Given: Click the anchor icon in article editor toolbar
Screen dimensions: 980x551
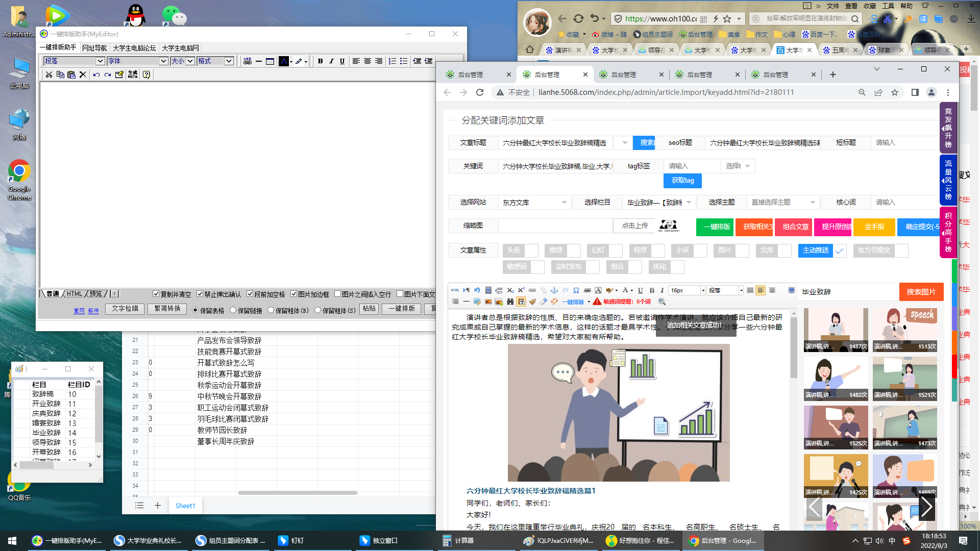Looking at the screenshot, I should point(554,290).
